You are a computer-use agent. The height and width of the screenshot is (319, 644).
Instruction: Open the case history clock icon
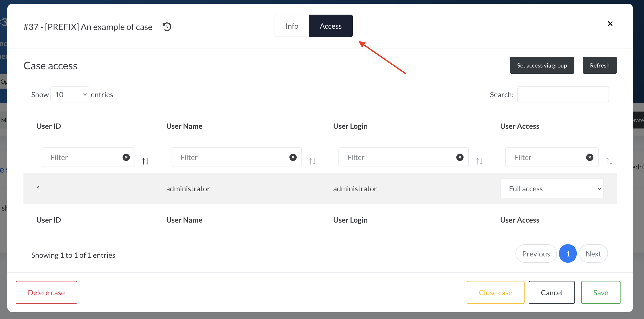click(167, 27)
